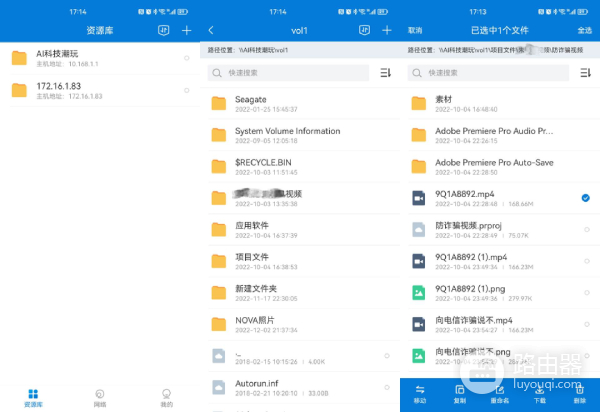Switch to the 资源库 bottom tab
This screenshot has height=412, width=600.
tap(33, 398)
